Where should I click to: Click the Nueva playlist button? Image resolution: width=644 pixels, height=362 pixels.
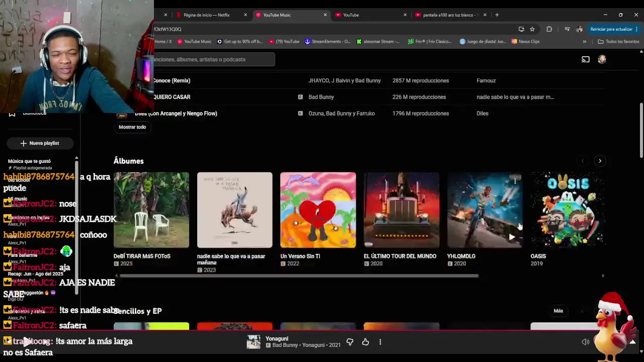click(x=40, y=143)
